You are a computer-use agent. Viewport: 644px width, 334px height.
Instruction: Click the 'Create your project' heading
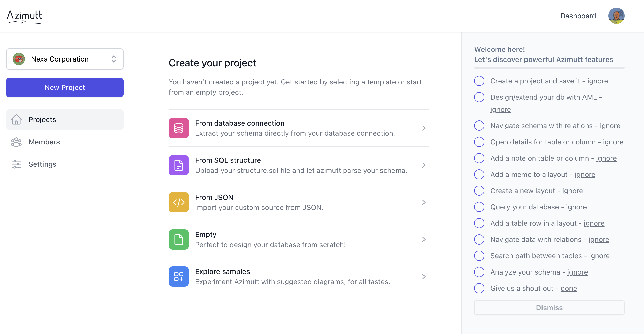(x=212, y=63)
